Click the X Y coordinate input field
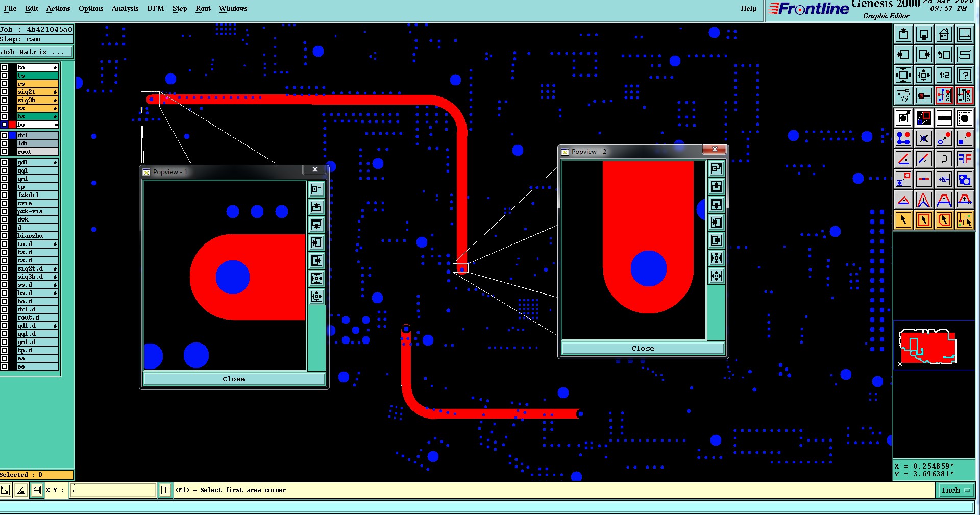The height and width of the screenshot is (515, 980). pos(113,490)
